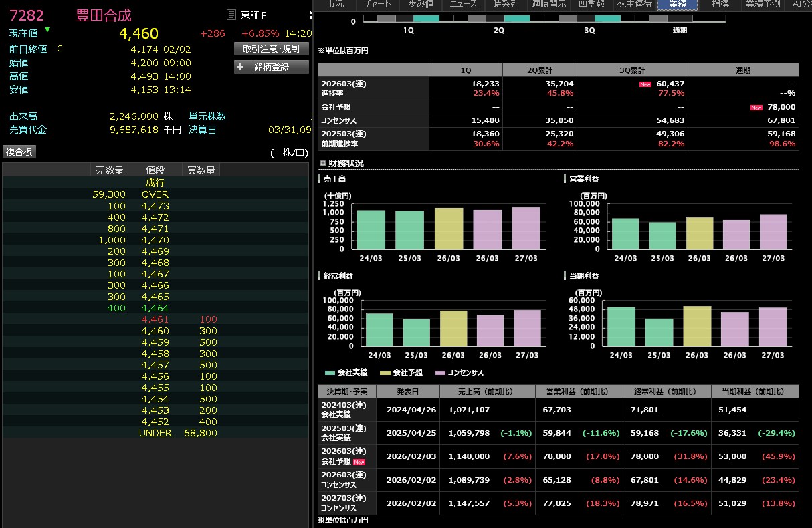Viewport: 812px width, 528px height.
Task: Click the 会社実績 green legend swatch
Action: pyautogui.click(x=330, y=373)
